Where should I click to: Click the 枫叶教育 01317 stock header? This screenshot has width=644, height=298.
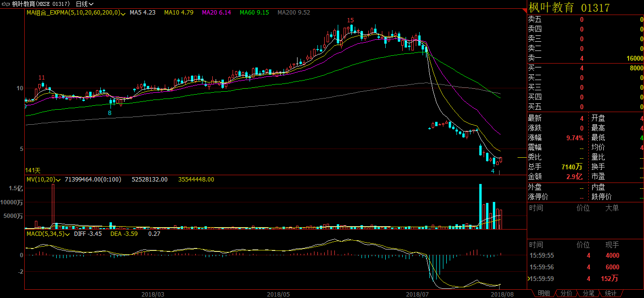(x=569, y=8)
